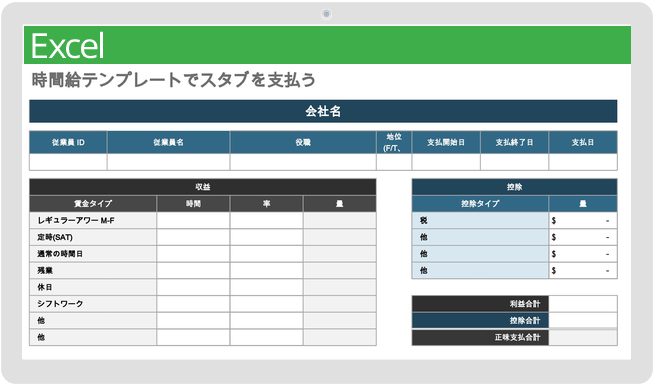Select the 賃金タイプ column header
The image size is (654, 385).
click(93, 204)
